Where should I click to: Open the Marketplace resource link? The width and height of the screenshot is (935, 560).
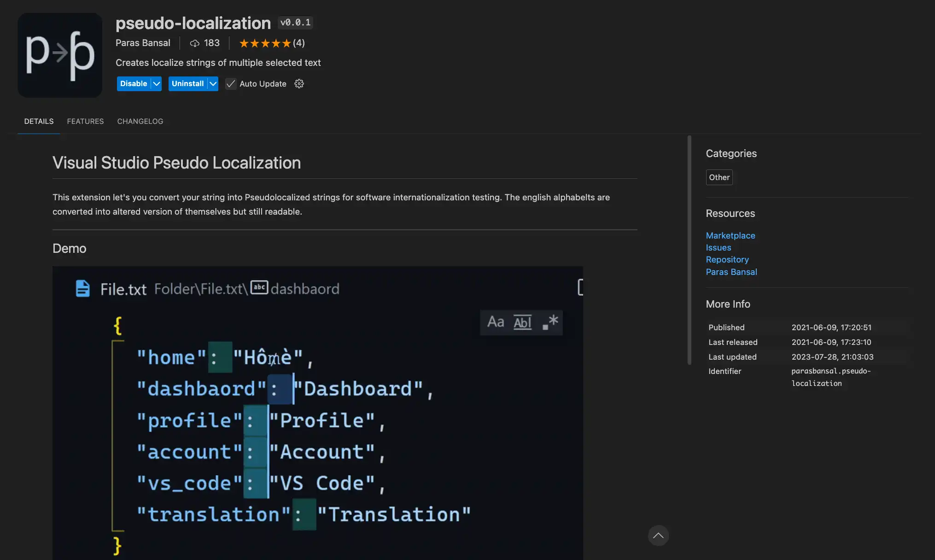tap(730, 235)
